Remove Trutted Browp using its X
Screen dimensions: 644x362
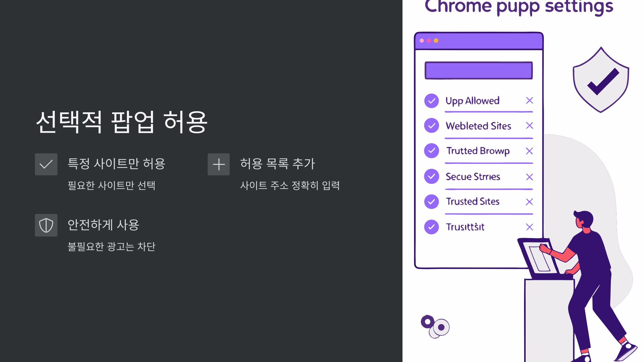point(529,151)
